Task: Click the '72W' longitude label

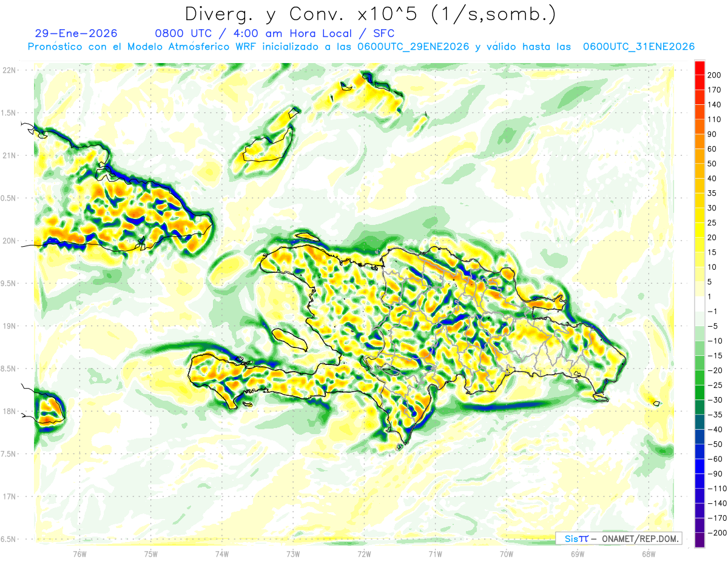Action: (x=363, y=554)
